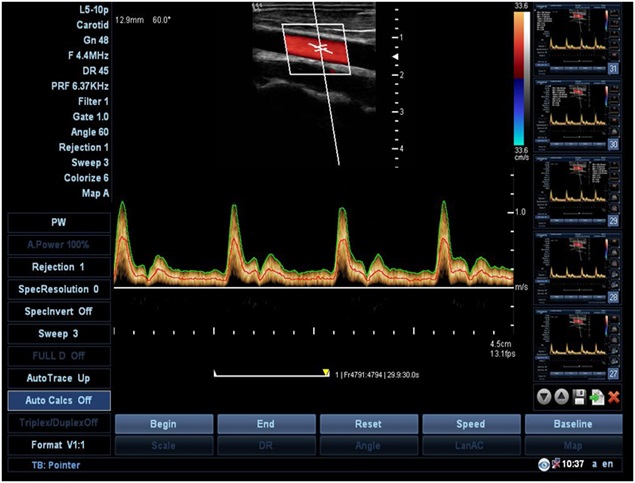Image resolution: width=635 pixels, height=483 pixels.
Task: Click the Reset button
Action: (x=369, y=424)
